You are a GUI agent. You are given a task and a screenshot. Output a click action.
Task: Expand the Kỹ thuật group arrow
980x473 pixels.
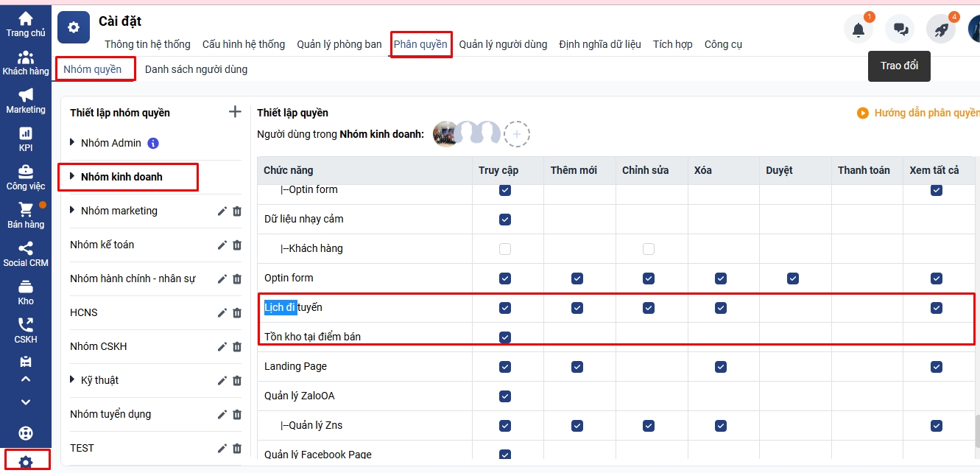click(72, 379)
